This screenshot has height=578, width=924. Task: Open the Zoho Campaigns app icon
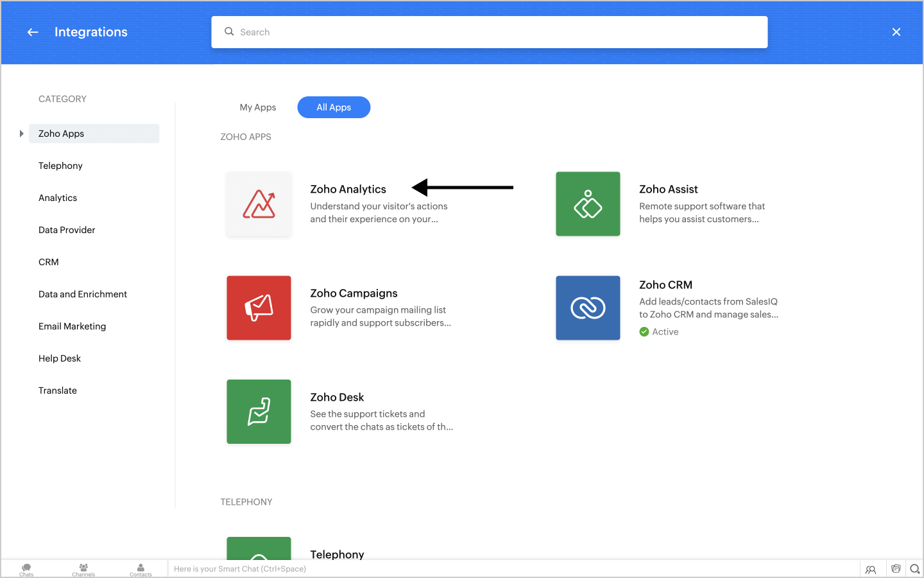click(x=259, y=308)
